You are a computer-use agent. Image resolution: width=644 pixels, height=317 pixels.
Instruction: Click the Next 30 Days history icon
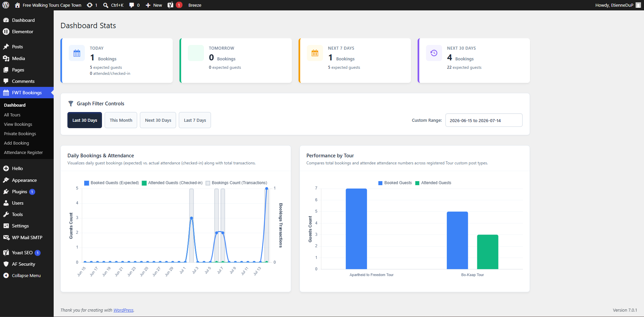[x=434, y=53]
